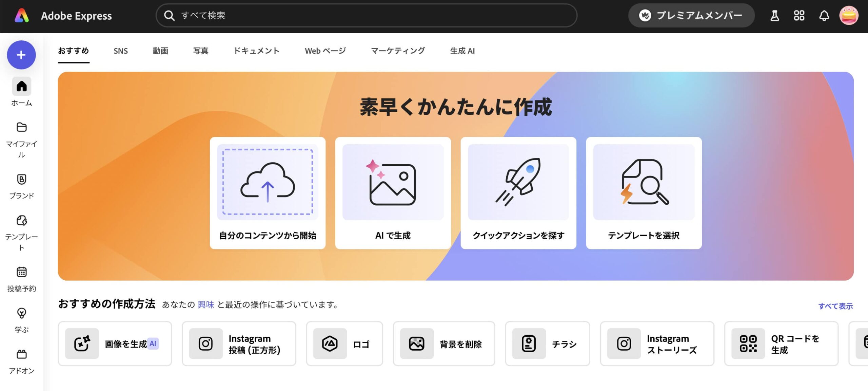Image resolution: width=868 pixels, height=391 pixels.
Task: Click the AI で生成 label
Action: 393,236
